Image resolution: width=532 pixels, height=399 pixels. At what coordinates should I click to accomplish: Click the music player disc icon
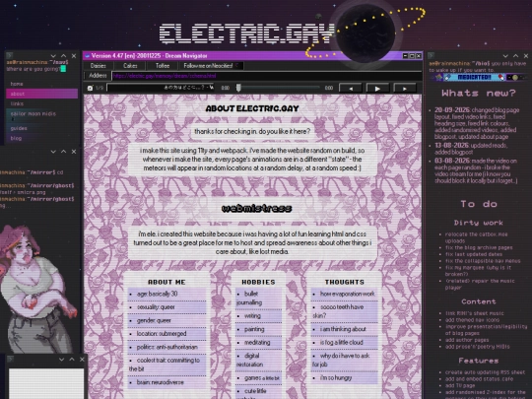click(90, 88)
